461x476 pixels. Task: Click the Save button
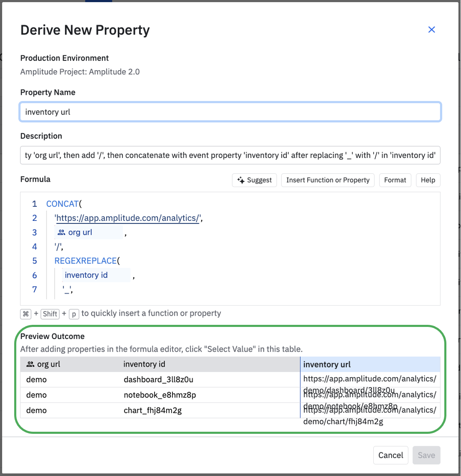pyautogui.click(x=426, y=455)
